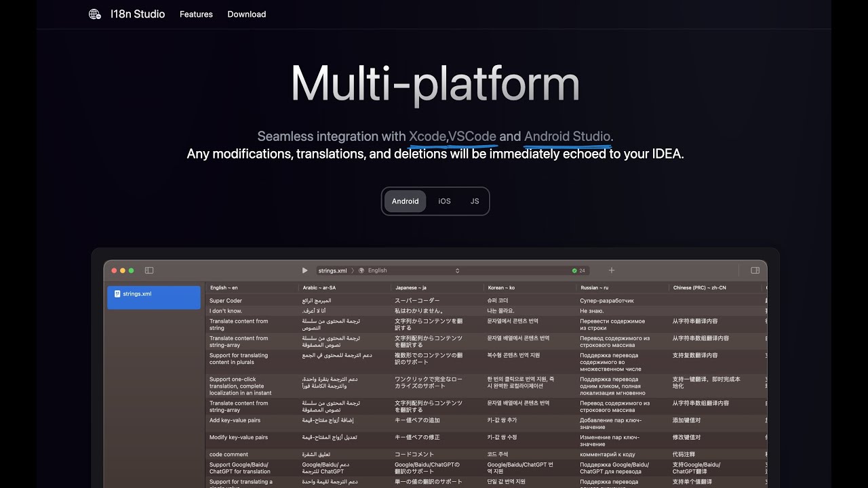
Task: Click the 'Modify key-value pairs' cell
Action: 239,438
